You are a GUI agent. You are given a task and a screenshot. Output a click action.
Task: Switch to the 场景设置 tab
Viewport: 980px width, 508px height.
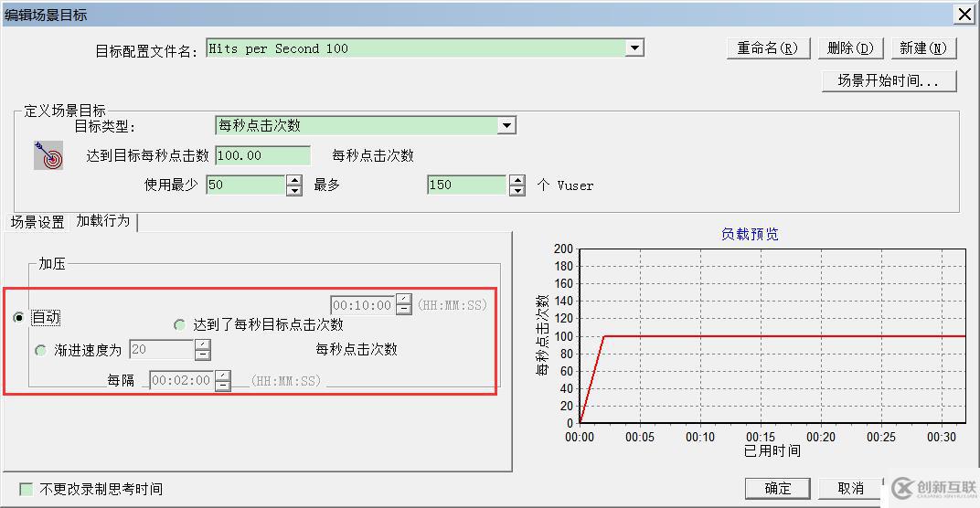tap(37, 222)
